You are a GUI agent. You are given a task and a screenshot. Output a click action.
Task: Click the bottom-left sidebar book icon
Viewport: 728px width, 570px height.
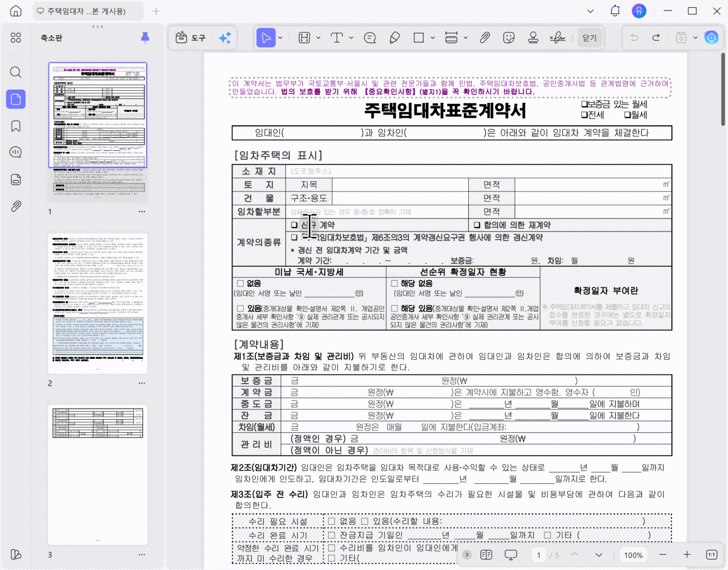point(16,554)
